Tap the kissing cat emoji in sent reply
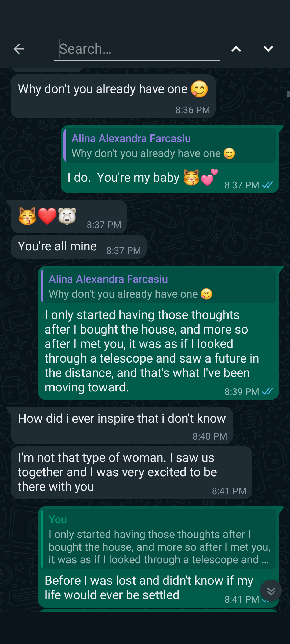 191,177
